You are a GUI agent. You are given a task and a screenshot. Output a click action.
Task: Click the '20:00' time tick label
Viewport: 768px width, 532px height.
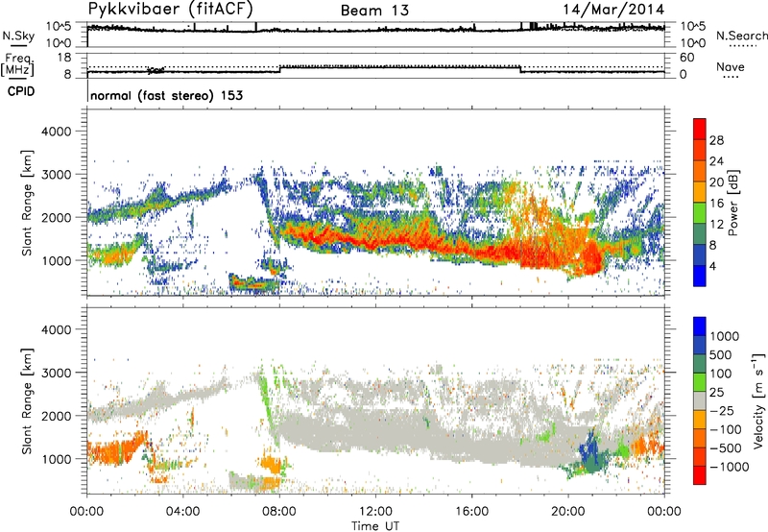[568, 512]
